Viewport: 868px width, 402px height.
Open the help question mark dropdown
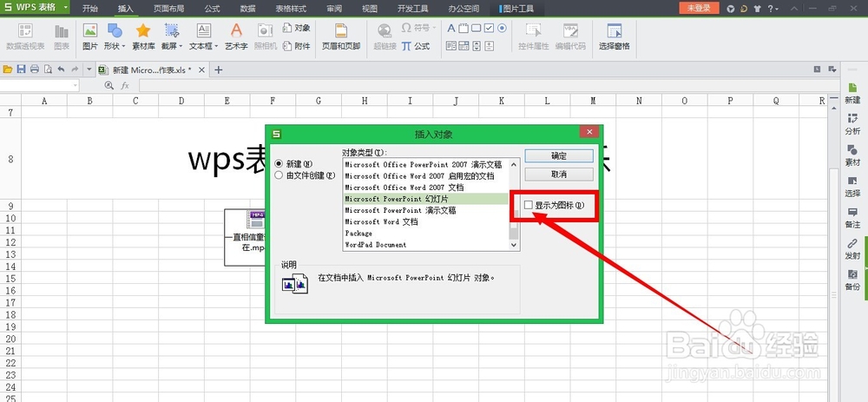773,9
